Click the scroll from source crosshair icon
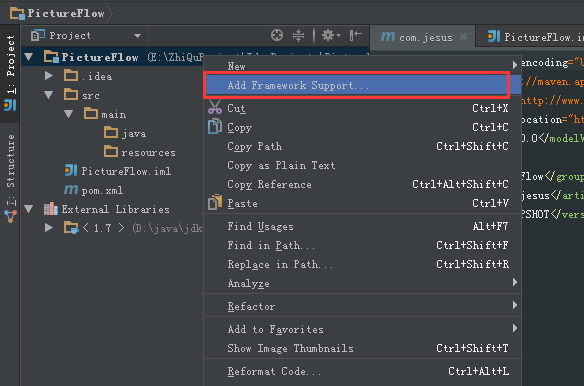The image size is (584, 386). tap(277, 35)
